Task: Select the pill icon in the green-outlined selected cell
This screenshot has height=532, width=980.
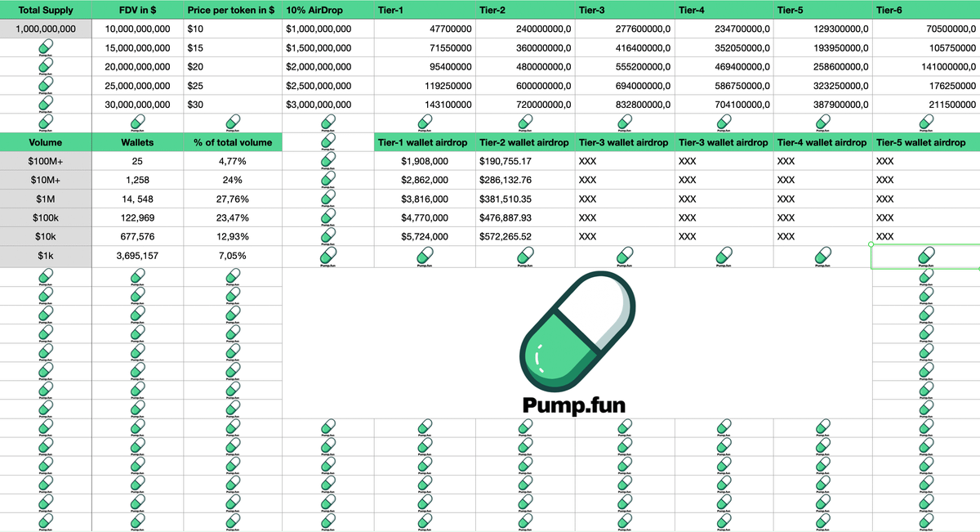Action: (x=925, y=257)
